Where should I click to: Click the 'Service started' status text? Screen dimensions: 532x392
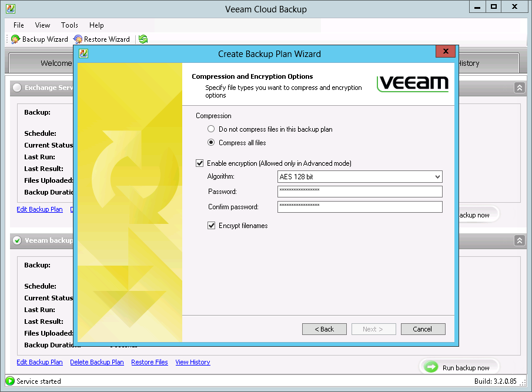coord(39,381)
